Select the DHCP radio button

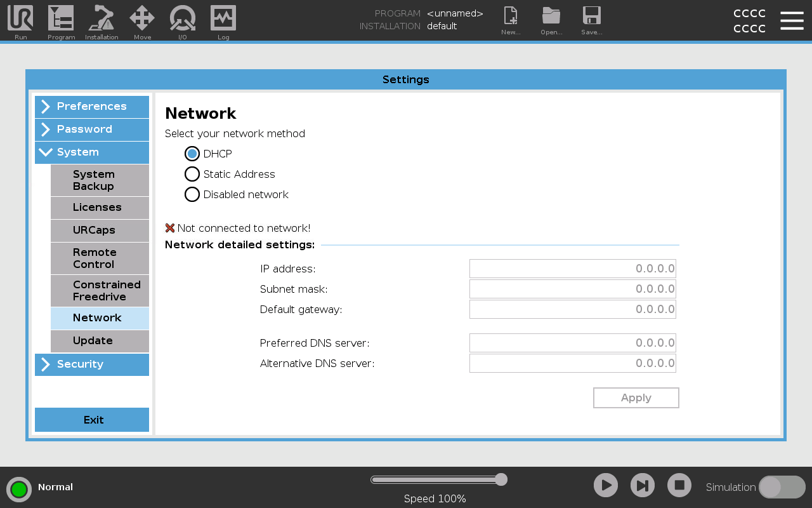click(192, 154)
